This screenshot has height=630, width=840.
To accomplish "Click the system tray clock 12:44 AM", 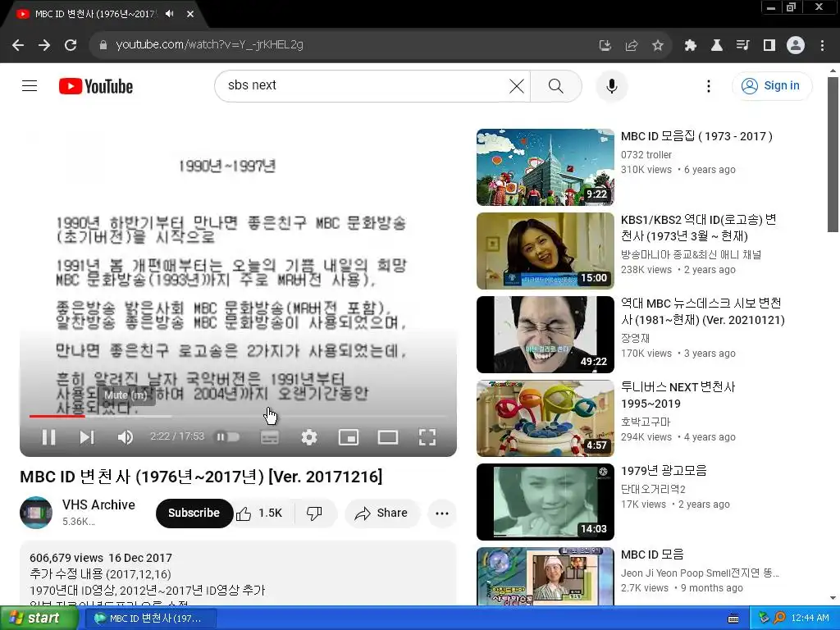I will click(x=810, y=618).
